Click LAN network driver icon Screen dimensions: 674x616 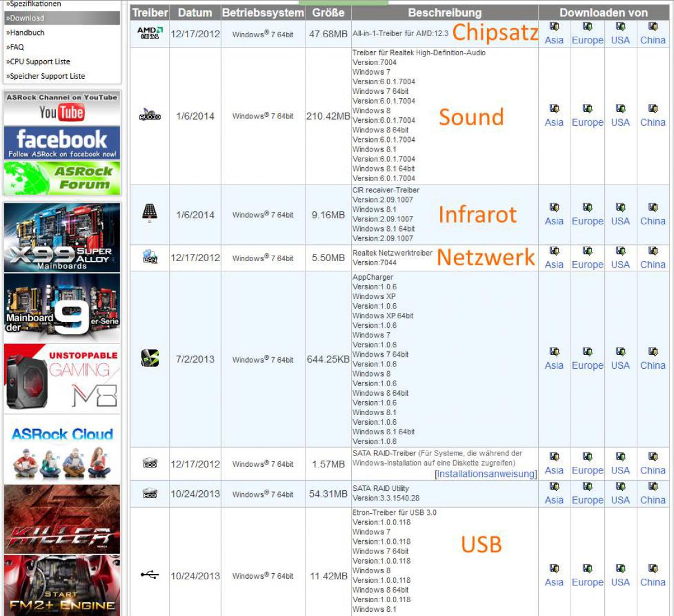pyautogui.click(x=150, y=256)
